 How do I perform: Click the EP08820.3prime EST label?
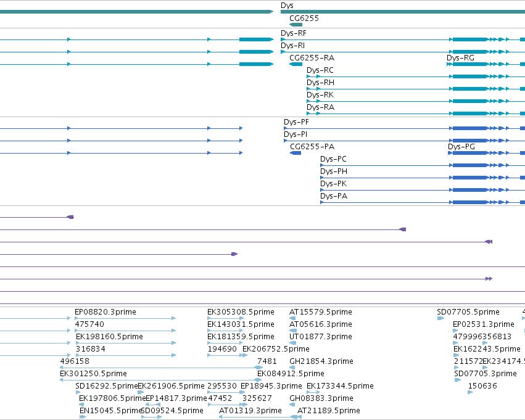(x=105, y=312)
